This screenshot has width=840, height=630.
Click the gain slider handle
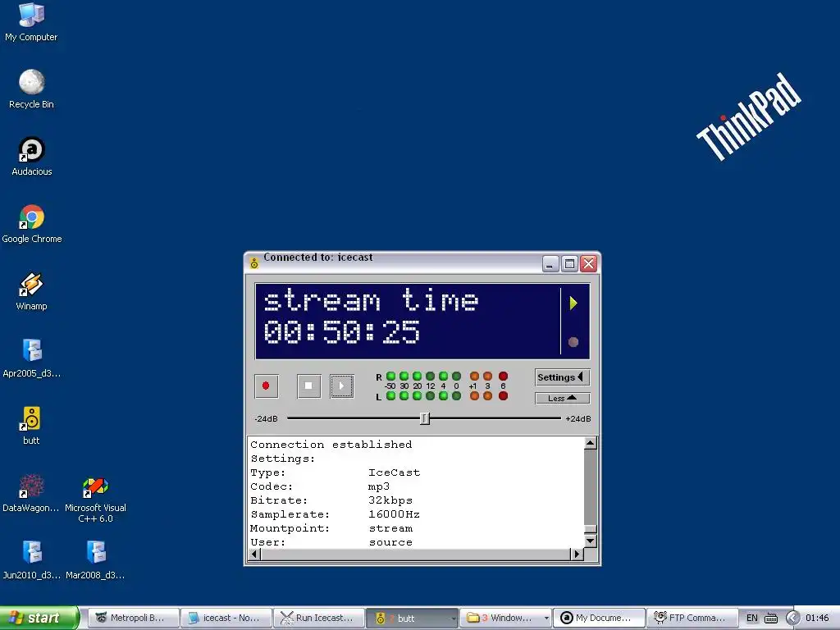[424, 418]
